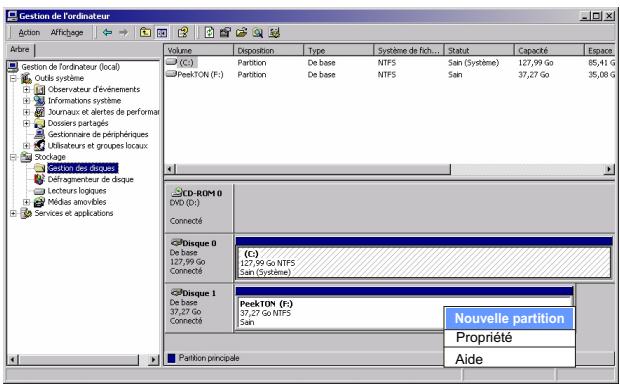The height and width of the screenshot is (385, 620).
Task: Open the Affichage menu
Action: tap(67, 32)
